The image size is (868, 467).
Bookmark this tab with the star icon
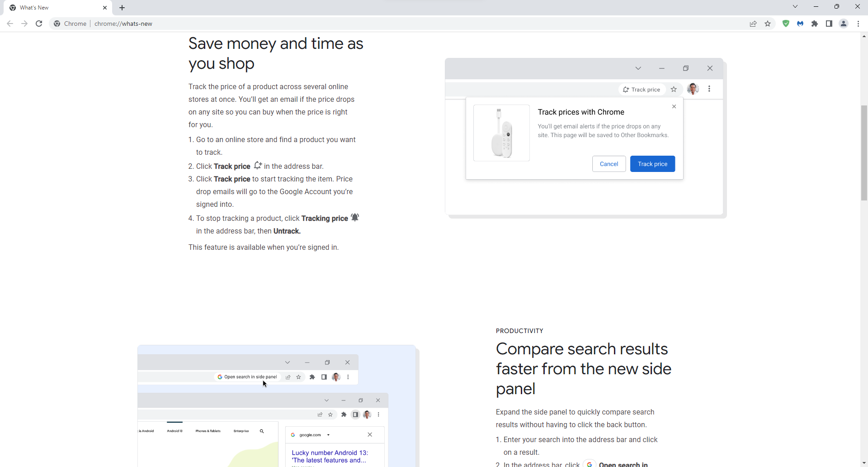[768, 24]
